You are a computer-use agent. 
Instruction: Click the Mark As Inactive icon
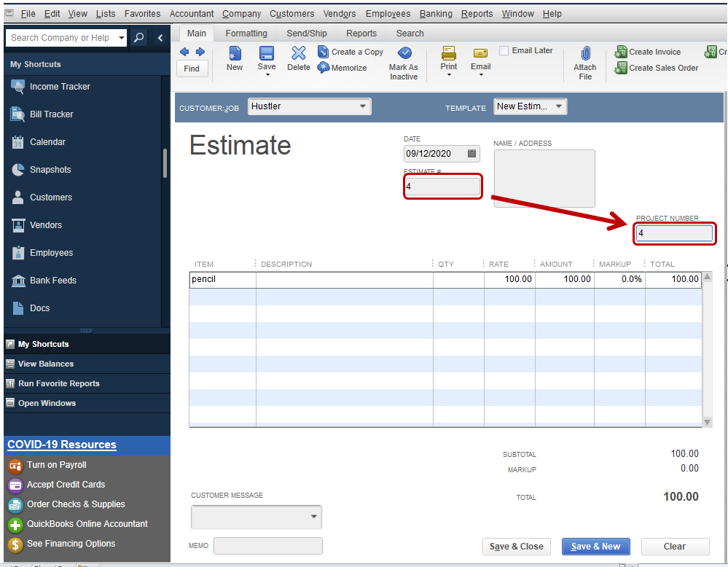(x=404, y=53)
